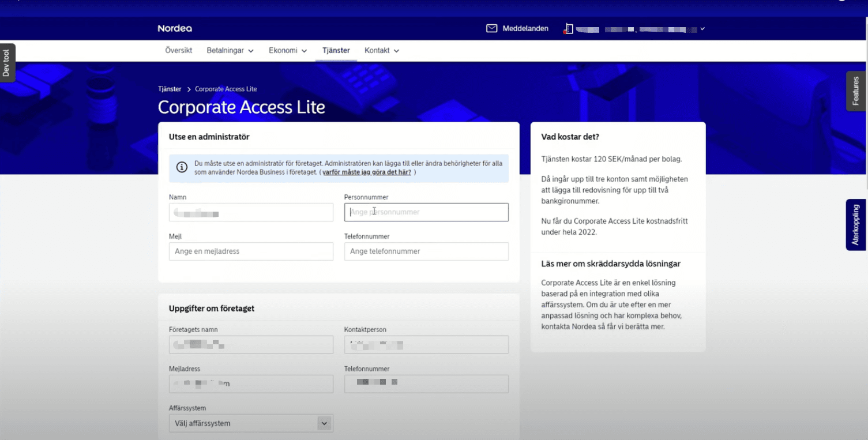Click 'Läs mer om skräddarsydda lösningar' heading
This screenshot has width=868, height=440.
[611, 264]
